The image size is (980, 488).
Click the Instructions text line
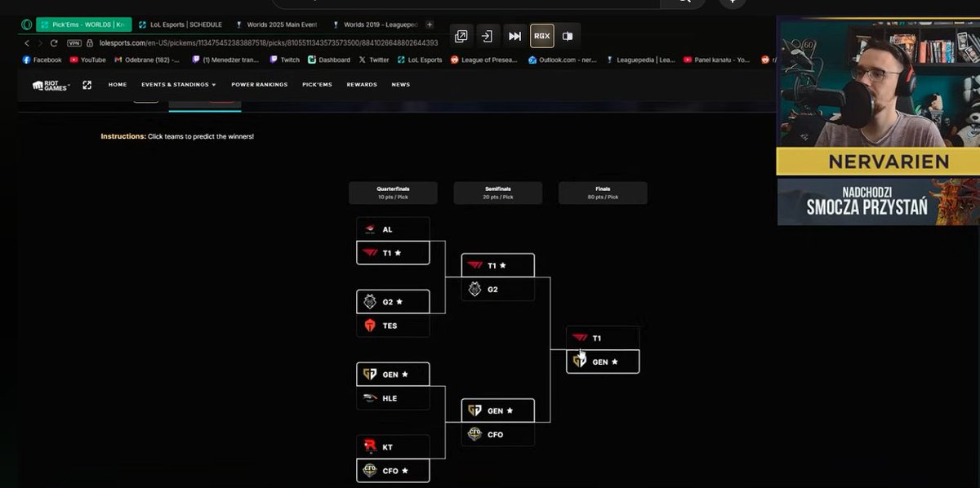pyautogui.click(x=177, y=136)
